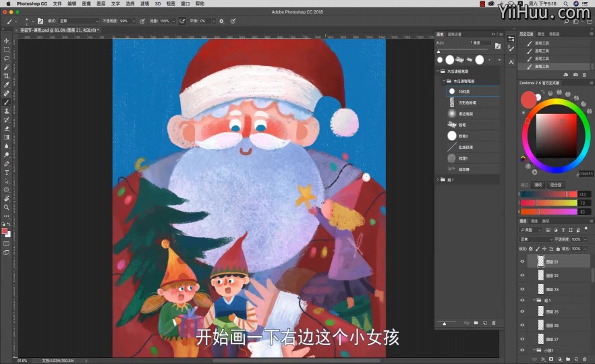Click camera icon to create new snapshot
The width and height of the screenshot is (595, 364).
pos(575,75)
